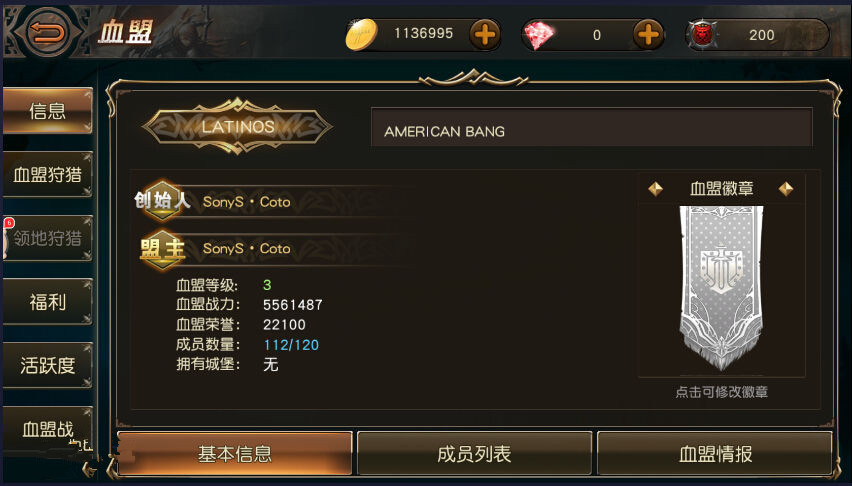Viewport: 852px width, 486px height.
Task: Open the 信息 sidebar tab
Action: click(48, 111)
